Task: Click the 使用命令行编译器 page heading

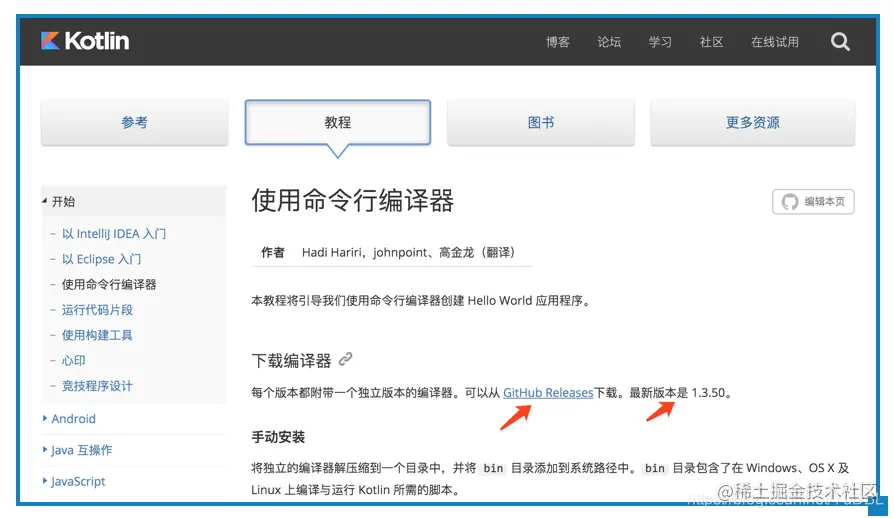Action: [352, 201]
